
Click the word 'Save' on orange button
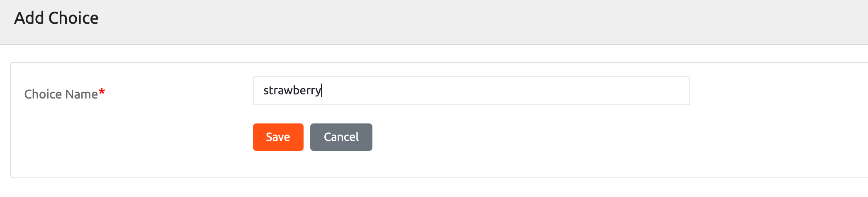click(x=278, y=137)
